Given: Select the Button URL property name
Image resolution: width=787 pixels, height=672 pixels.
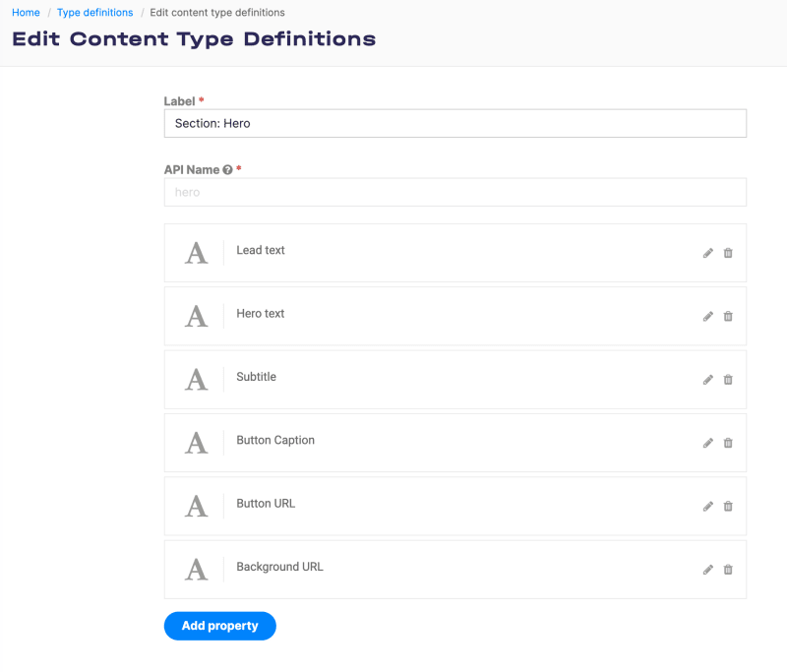Looking at the screenshot, I should (x=266, y=504).
